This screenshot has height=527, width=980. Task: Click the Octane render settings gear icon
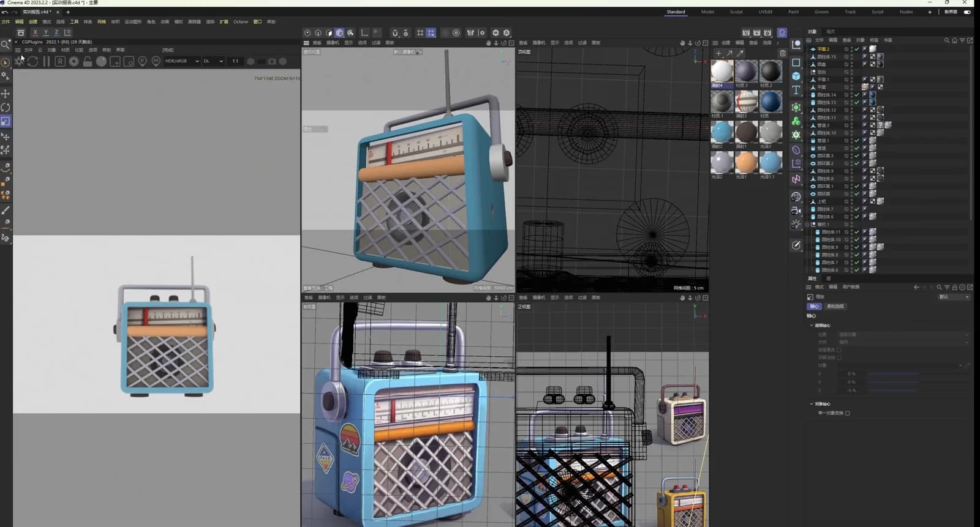(73, 61)
